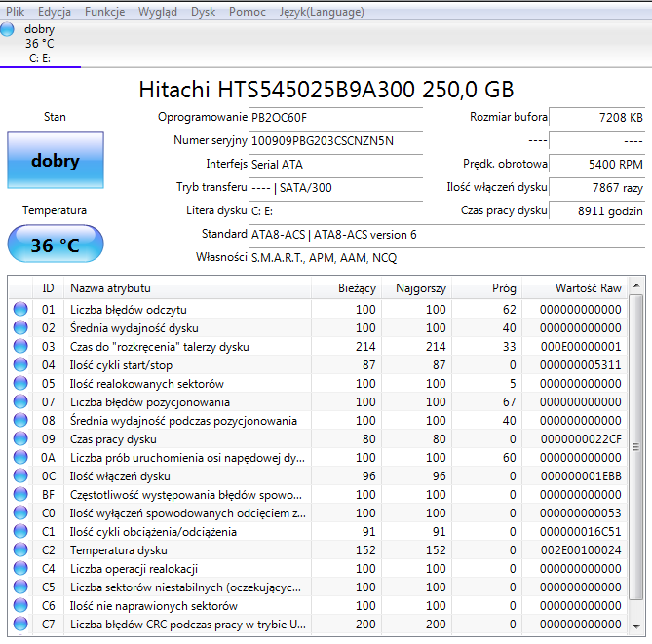Click status icon for attribute 0C row
652x644 pixels.
(20, 475)
